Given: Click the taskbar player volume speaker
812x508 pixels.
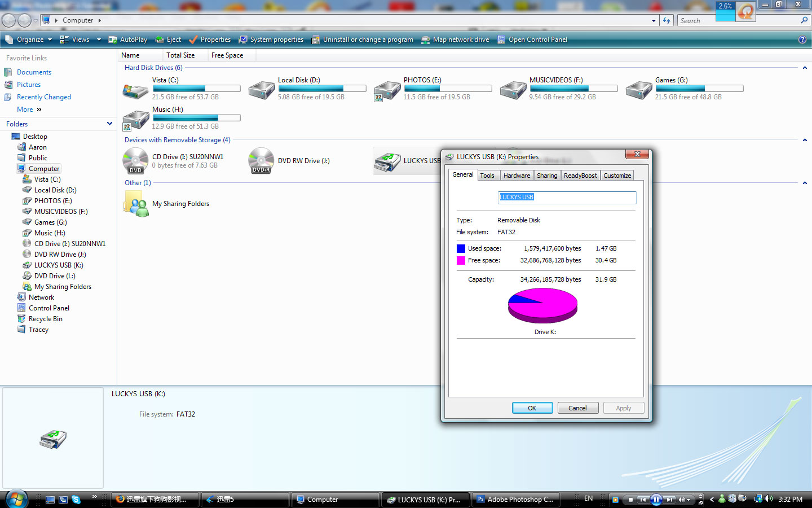Looking at the screenshot, I should pyautogui.click(x=682, y=500).
